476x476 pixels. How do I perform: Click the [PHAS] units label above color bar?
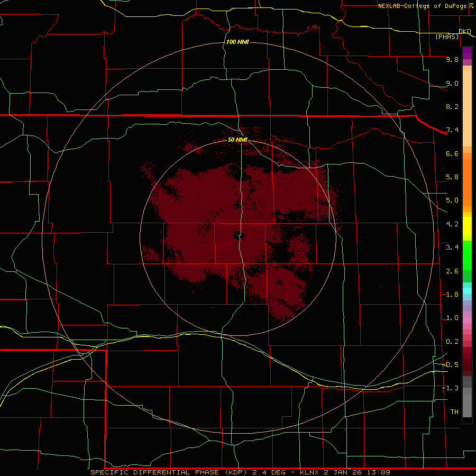click(447, 37)
